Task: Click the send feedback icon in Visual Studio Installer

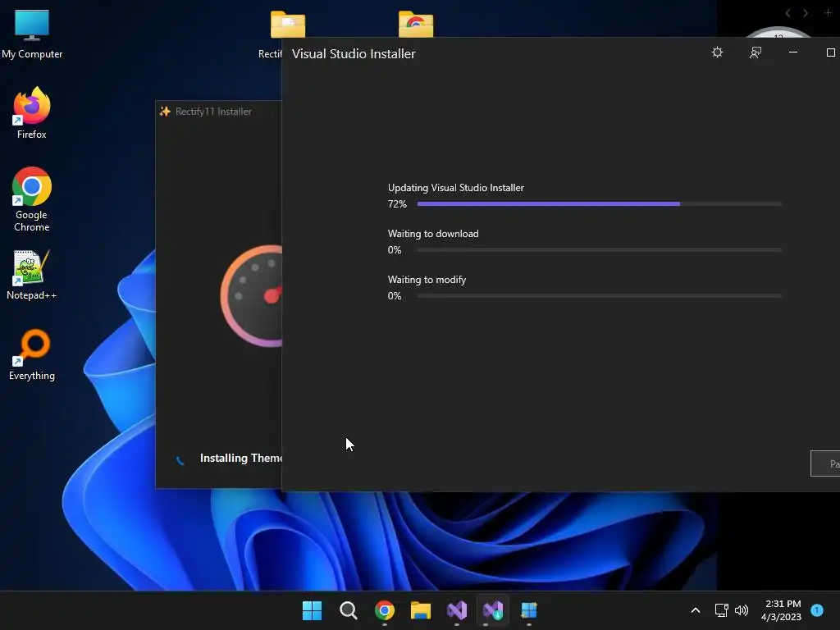Action: click(x=756, y=52)
